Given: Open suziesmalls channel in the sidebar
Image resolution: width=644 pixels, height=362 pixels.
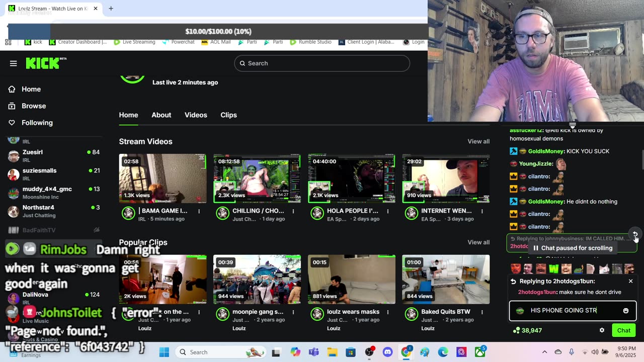Looking at the screenshot, I should point(53,174).
